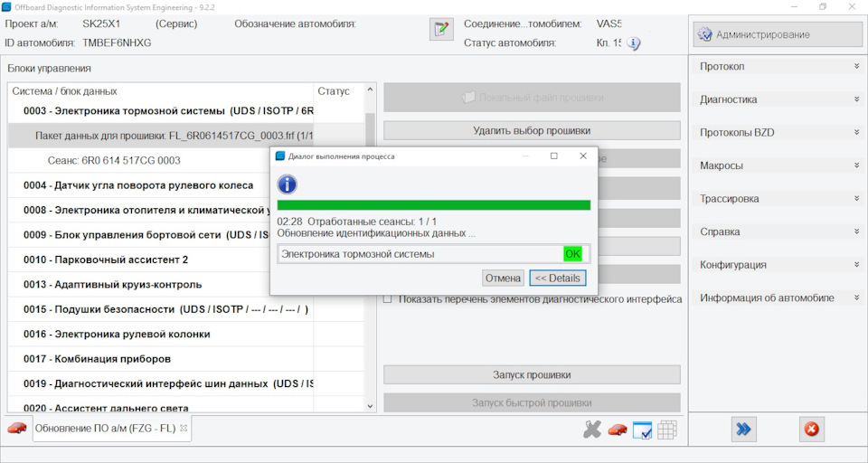The image size is (868, 463).
Task: Select 0019 - Диагностический интерфейс шин данных
Action: pyautogui.click(x=186, y=383)
